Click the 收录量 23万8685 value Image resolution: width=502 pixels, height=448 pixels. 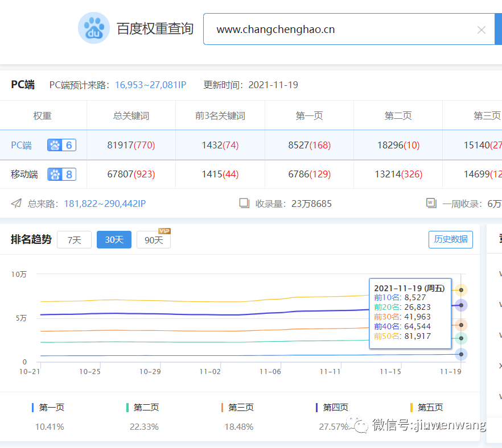pyautogui.click(x=311, y=204)
